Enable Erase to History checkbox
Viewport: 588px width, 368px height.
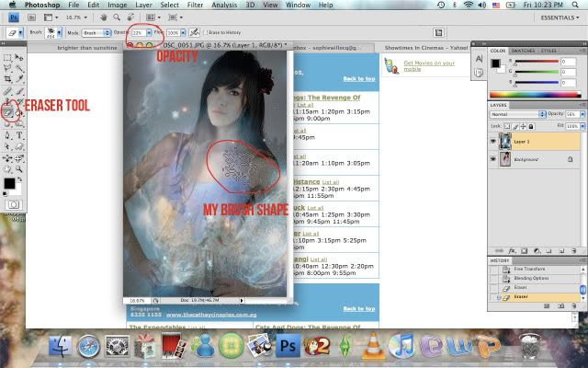coord(205,33)
